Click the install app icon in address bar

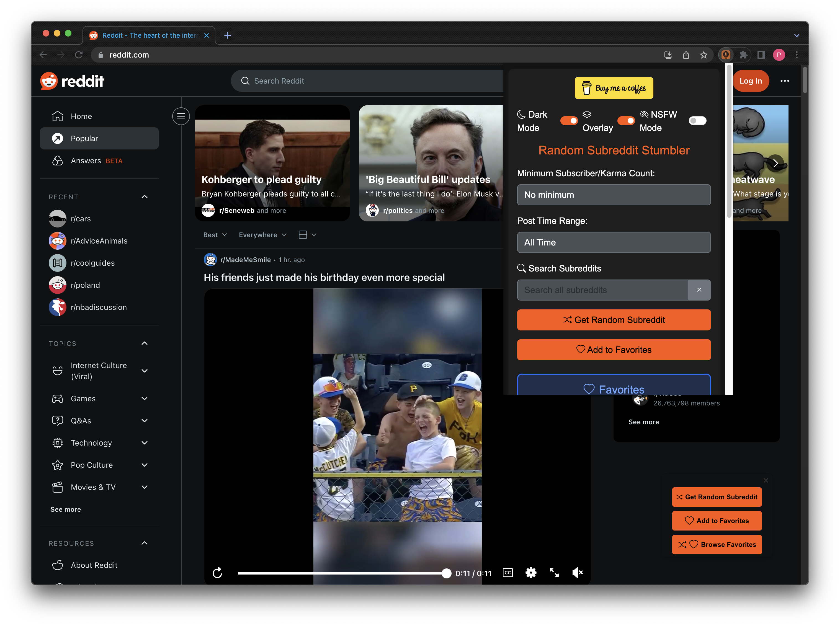click(668, 55)
